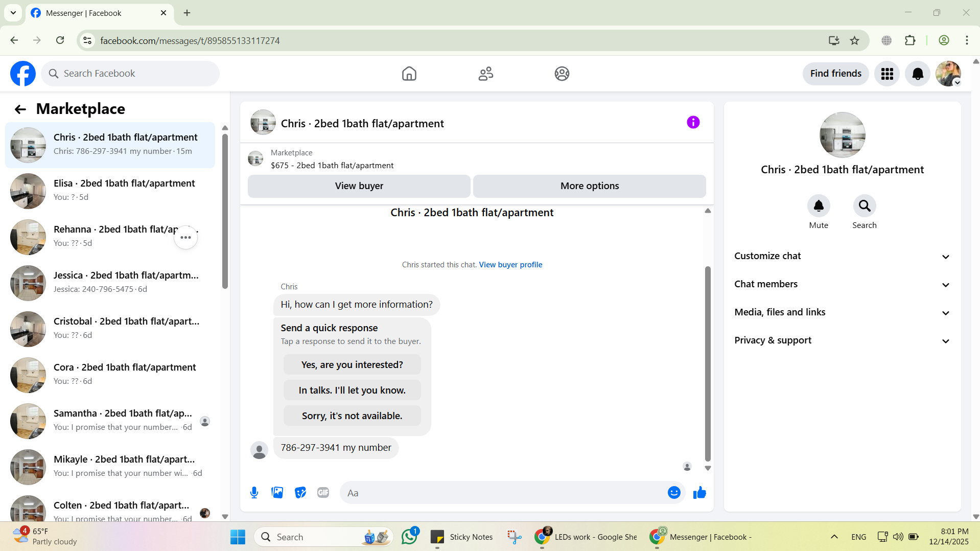980x551 pixels.
Task: Go to Home feed icon
Action: click(409, 74)
